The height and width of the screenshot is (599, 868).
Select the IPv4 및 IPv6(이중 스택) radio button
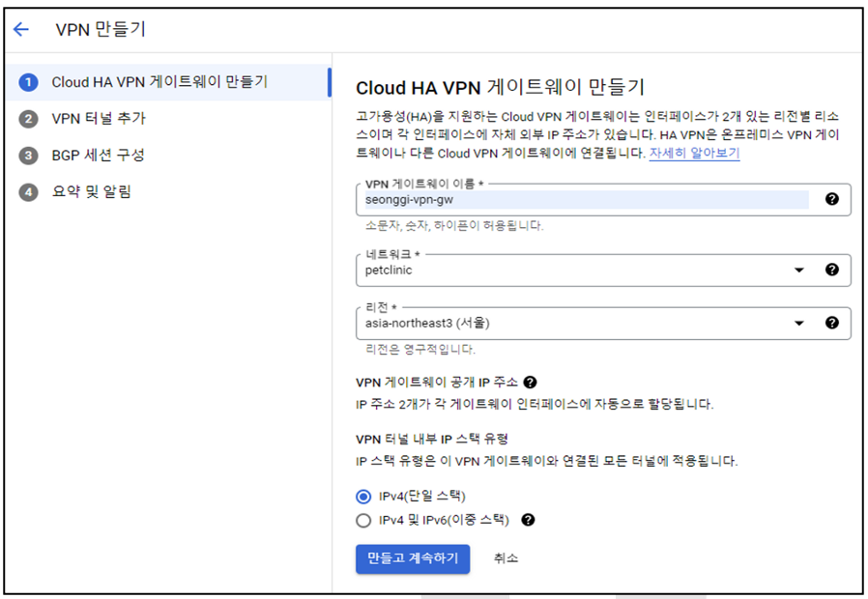tap(363, 521)
